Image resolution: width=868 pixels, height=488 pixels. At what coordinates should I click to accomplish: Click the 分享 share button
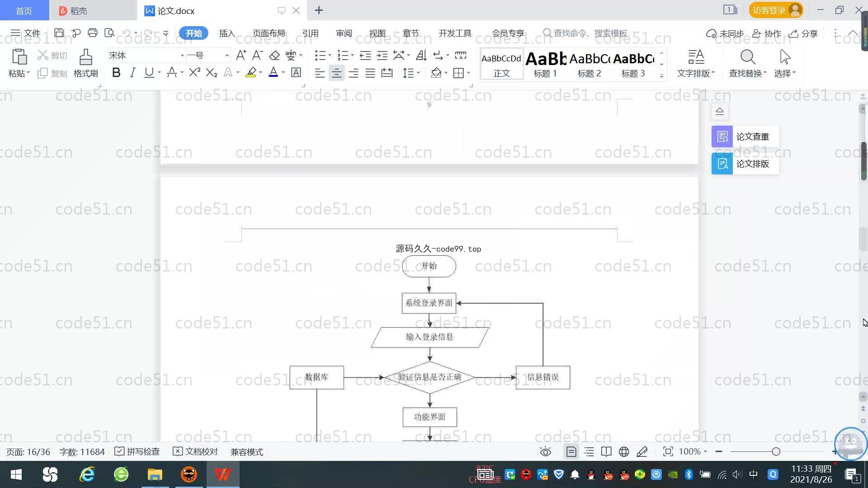pyautogui.click(x=803, y=33)
